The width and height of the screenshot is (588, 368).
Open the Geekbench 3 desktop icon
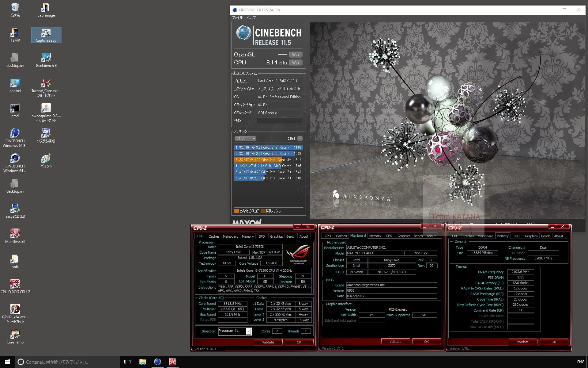click(46, 60)
